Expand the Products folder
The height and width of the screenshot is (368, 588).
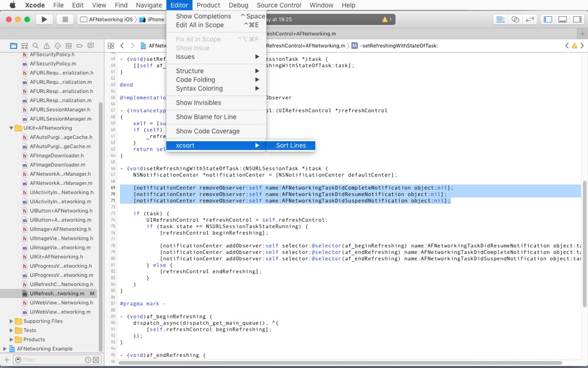tap(11, 340)
